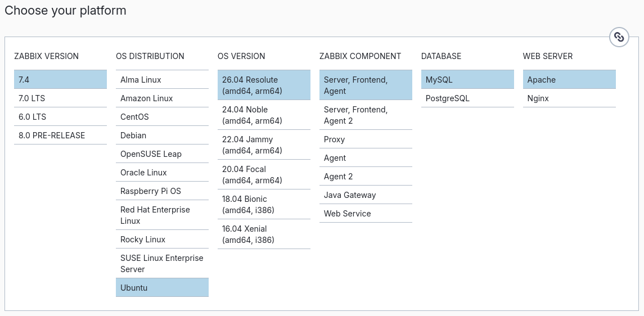Pick Amazon Linux as OS distribution

point(162,98)
